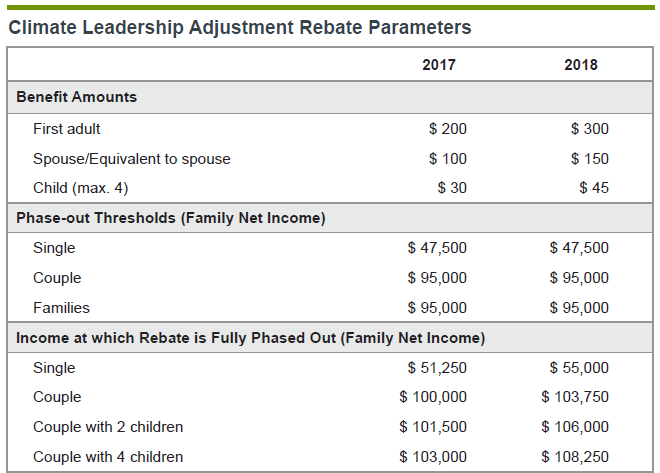Select the Couple with 2 children label
Screen dimensions: 660x473
click(108, 427)
